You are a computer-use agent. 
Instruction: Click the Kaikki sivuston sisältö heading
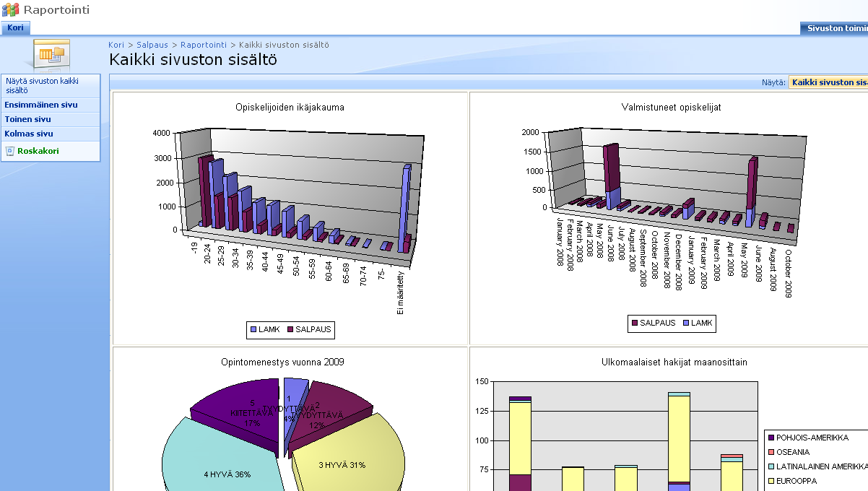point(193,59)
